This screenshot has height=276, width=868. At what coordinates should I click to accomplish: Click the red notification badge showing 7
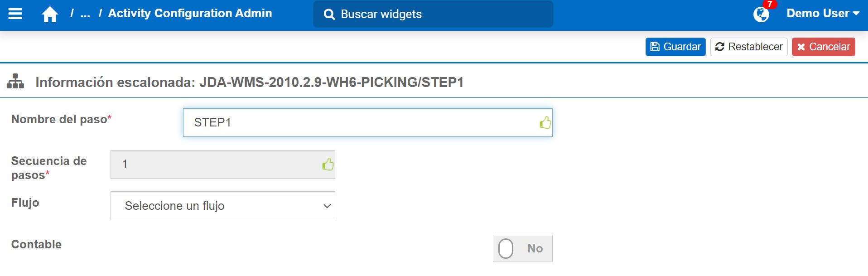tap(769, 5)
